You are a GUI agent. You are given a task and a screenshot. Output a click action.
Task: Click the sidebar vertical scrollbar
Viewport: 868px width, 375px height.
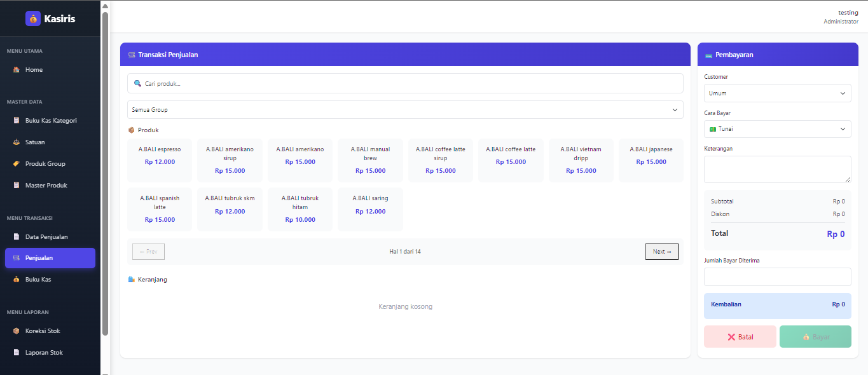point(105,173)
